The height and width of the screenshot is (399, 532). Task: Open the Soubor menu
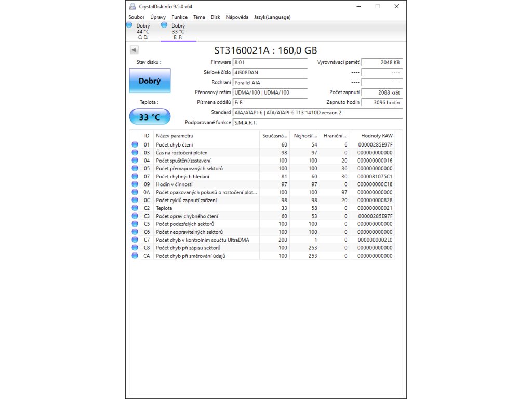click(x=137, y=17)
